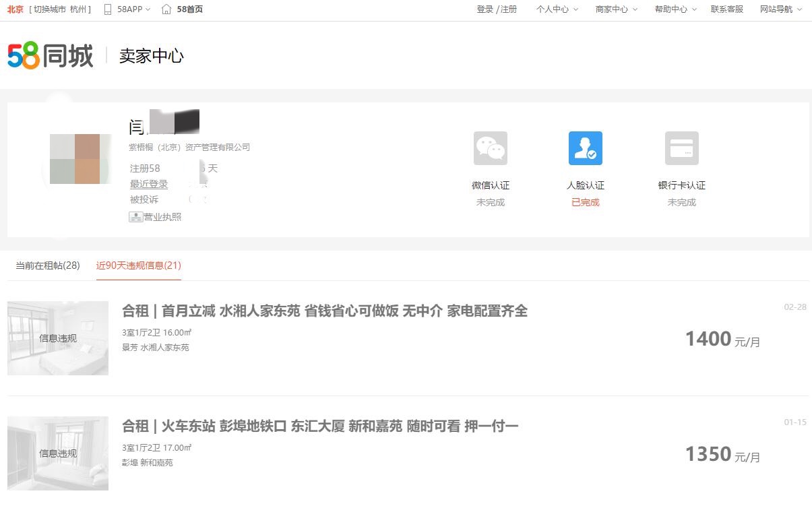Click the bank card verification icon

tap(681, 148)
